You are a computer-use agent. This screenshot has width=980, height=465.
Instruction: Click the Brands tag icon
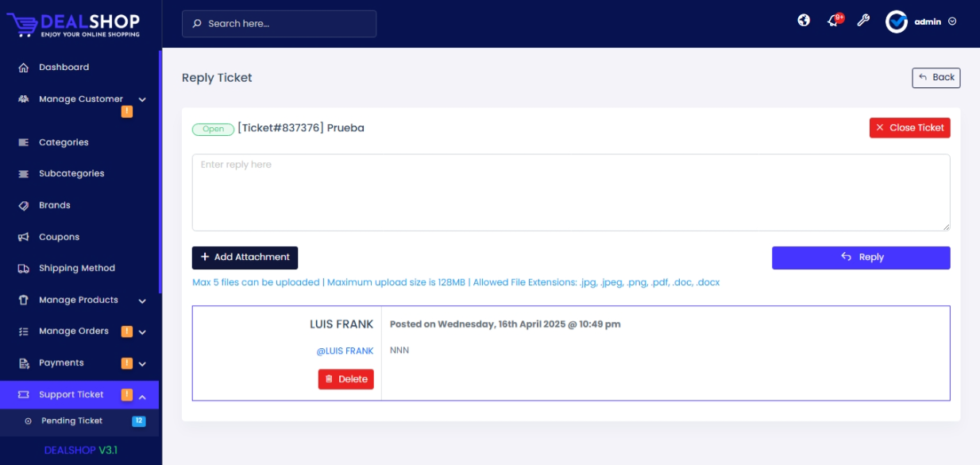[x=24, y=205]
